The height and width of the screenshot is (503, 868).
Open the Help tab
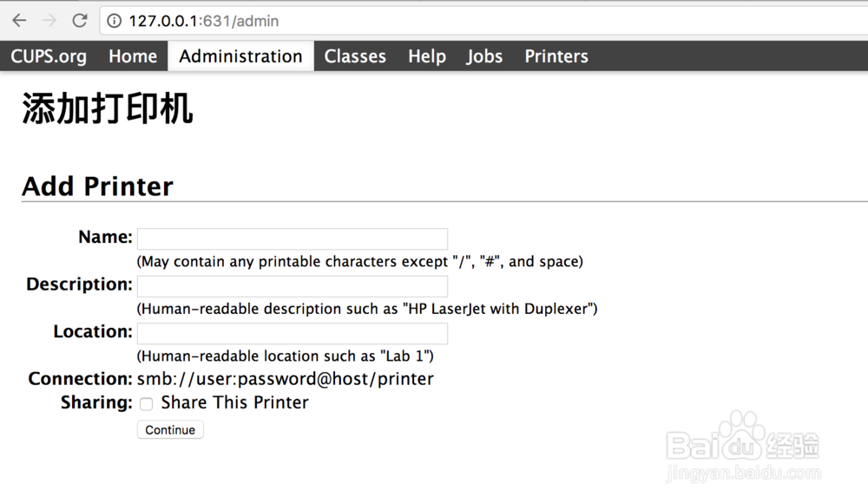(427, 56)
